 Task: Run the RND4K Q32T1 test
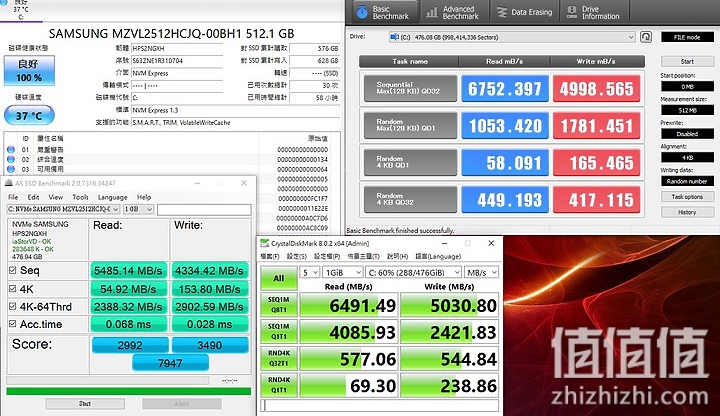click(x=279, y=358)
